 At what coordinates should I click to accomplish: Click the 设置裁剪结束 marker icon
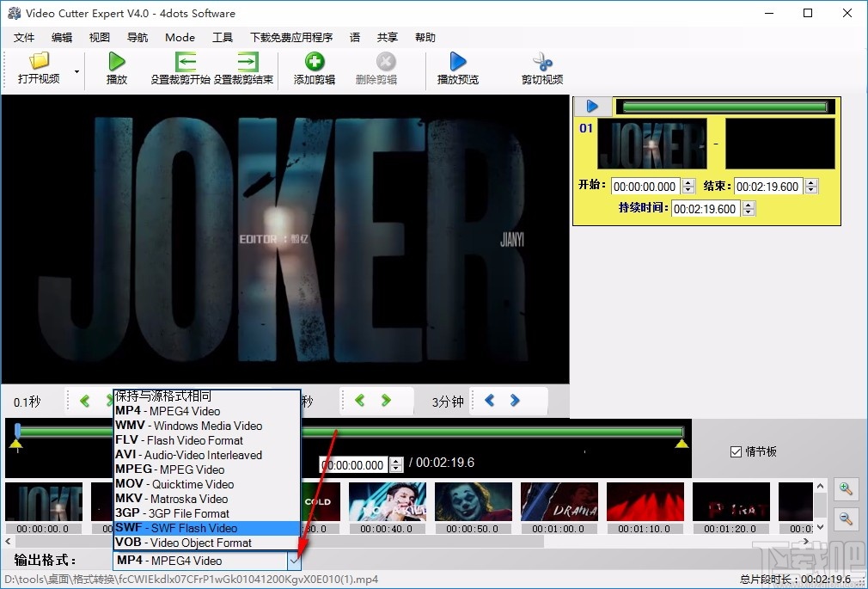[248, 63]
